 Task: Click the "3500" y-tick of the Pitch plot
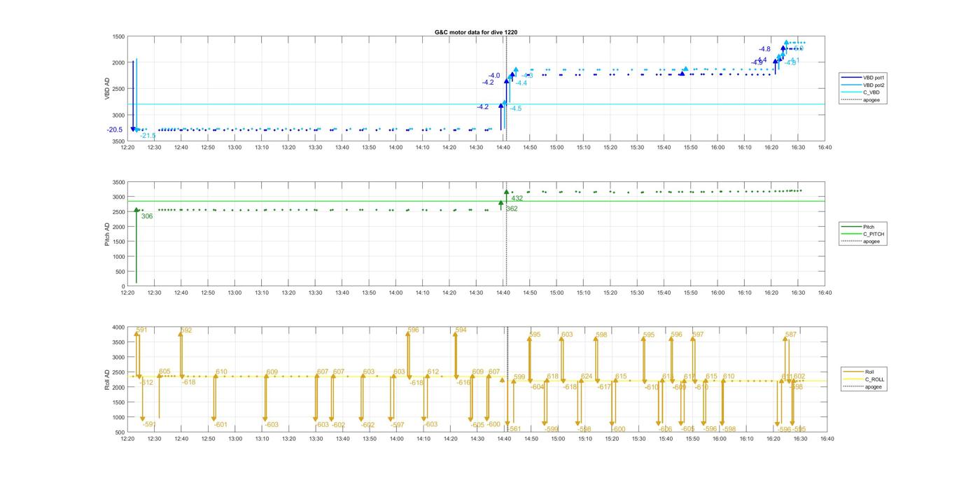click(x=118, y=182)
